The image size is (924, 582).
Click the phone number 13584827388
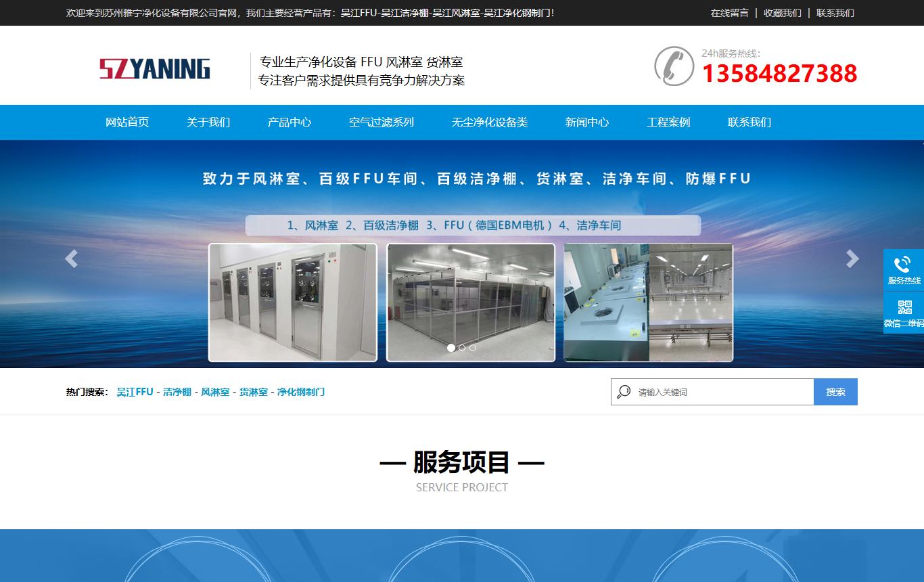coord(779,73)
